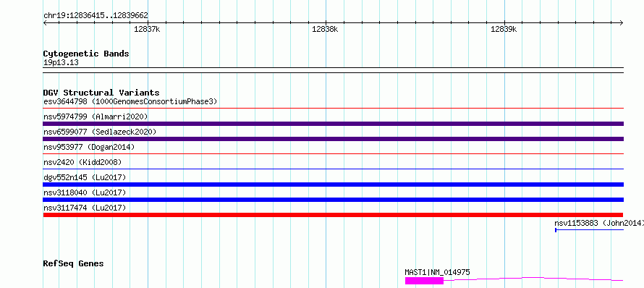Click the 12839k ruler tick label
The image size is (644, 288).
click(x=504, y=29)
